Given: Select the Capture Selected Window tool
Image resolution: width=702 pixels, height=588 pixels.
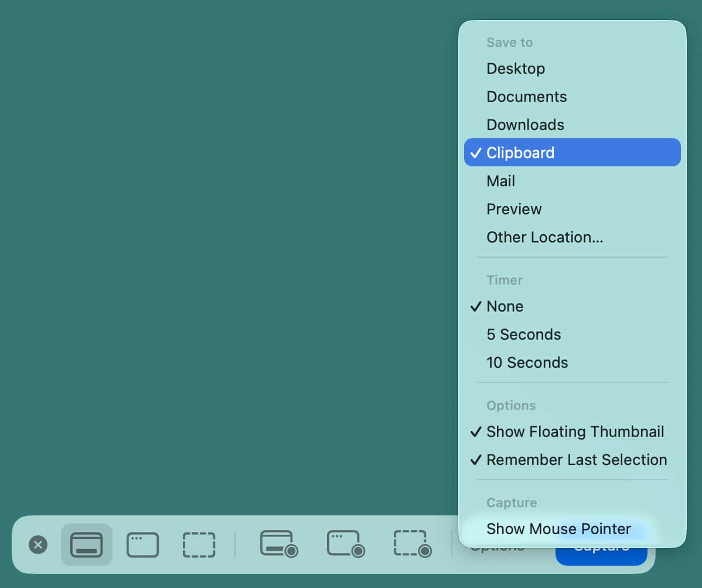Looking at the screenshot, I should tap(142, 545).
